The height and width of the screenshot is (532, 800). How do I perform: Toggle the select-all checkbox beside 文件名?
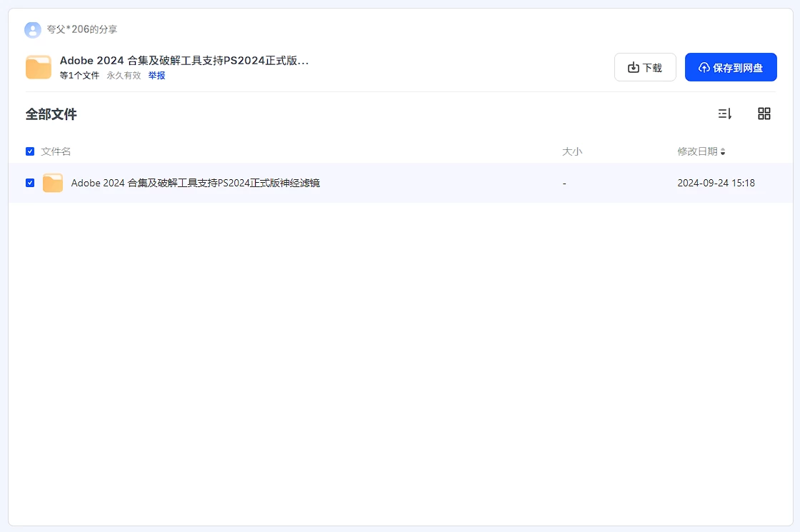click(30, 151)
